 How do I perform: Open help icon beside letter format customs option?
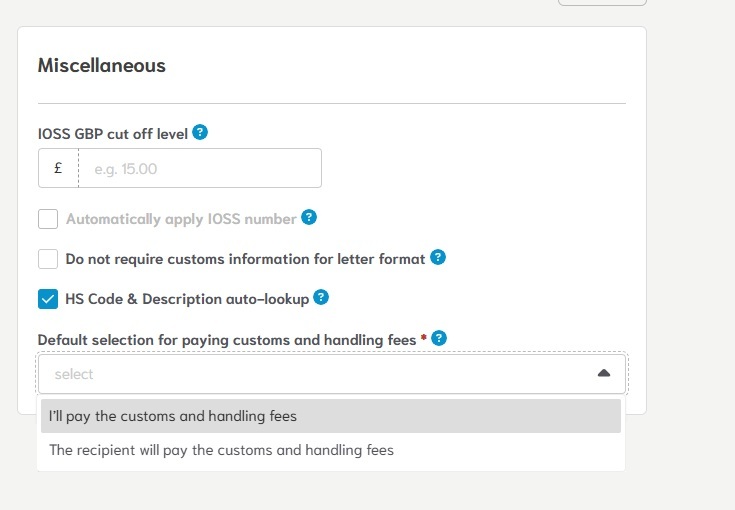tap(437, 257)
